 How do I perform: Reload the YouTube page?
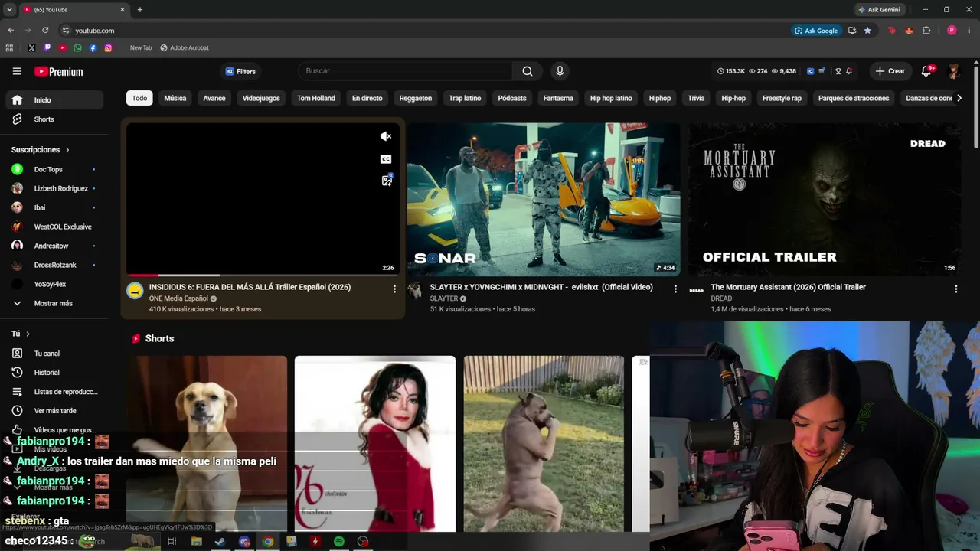pyautogui.click(x=45, y=31)
